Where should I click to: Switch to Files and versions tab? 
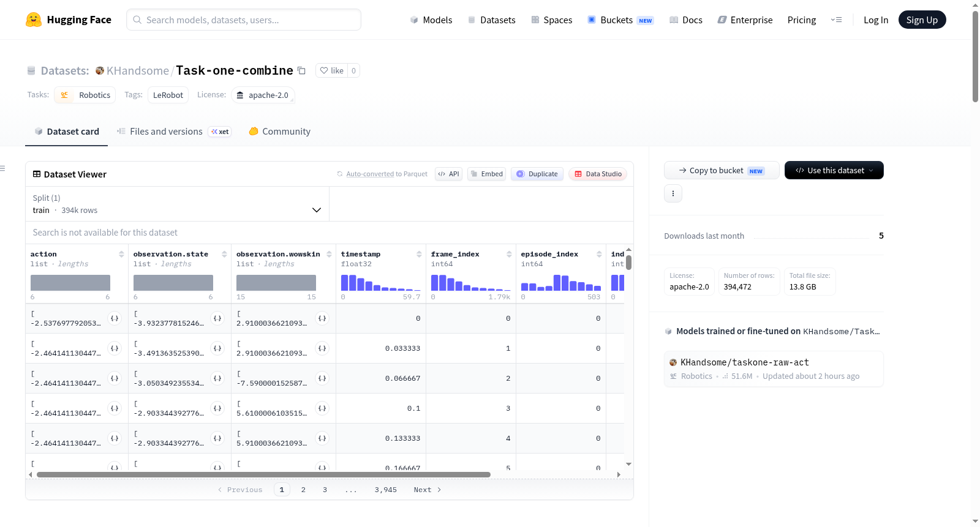(174, 131)
